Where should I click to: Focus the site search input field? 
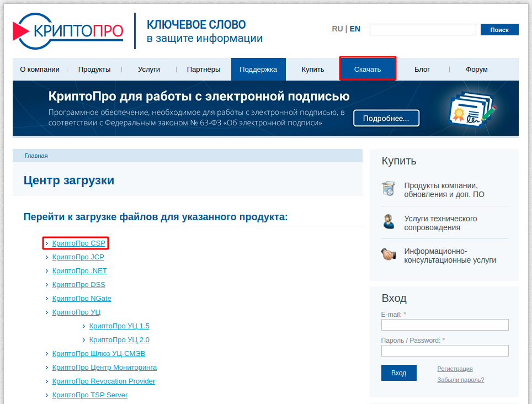click(423, 29)
